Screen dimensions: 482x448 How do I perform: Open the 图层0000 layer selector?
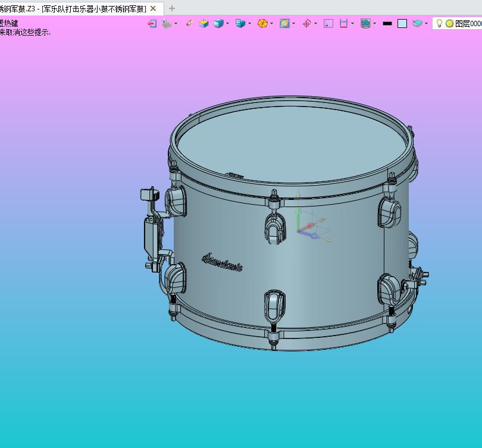[457, 23]
